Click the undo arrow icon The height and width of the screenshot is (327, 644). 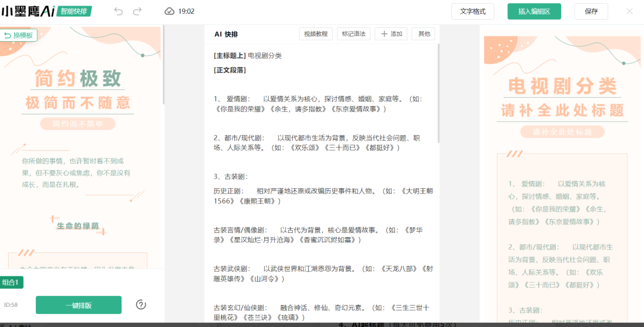pos(119,11)
